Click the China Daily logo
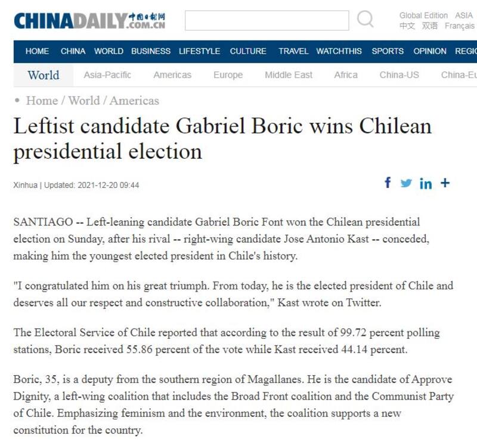The width and height of the screenshot is (477, 448). [x=89, y=21]
